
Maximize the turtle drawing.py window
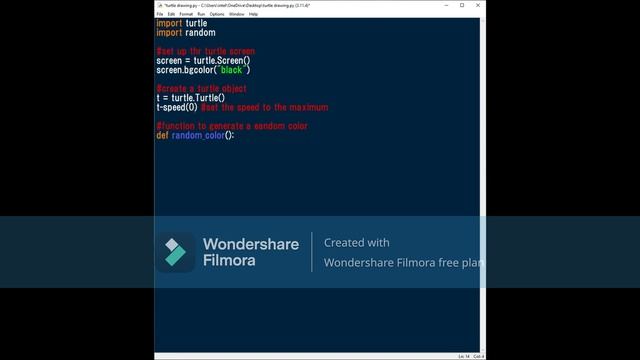click(462, 5)
